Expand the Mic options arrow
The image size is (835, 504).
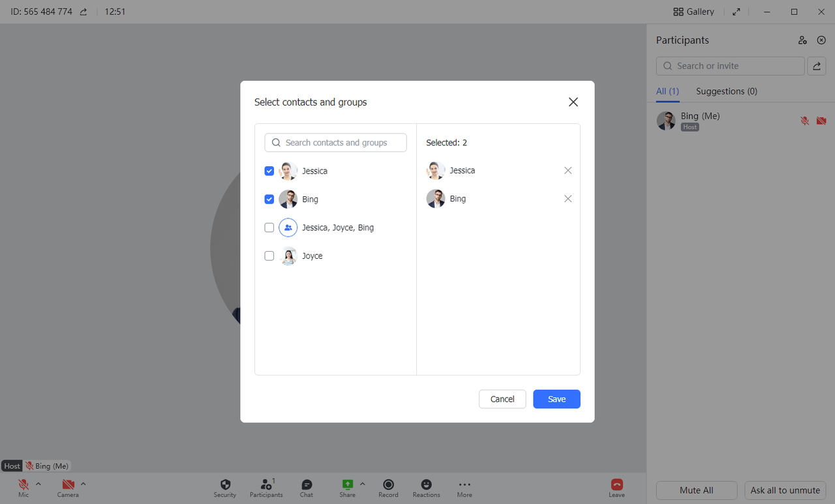click(x=38, y=484)
